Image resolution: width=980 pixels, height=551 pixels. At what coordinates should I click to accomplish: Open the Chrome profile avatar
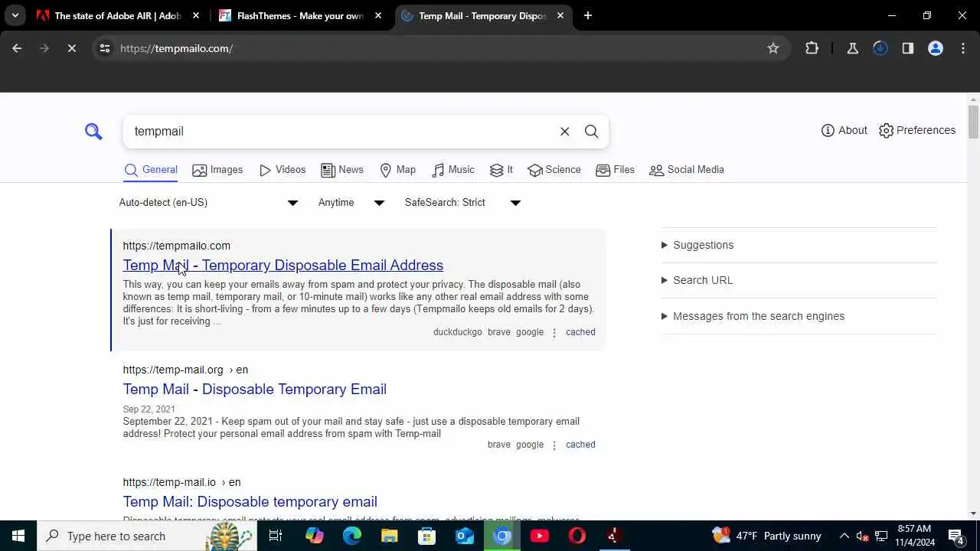click(x=935, y=48)
